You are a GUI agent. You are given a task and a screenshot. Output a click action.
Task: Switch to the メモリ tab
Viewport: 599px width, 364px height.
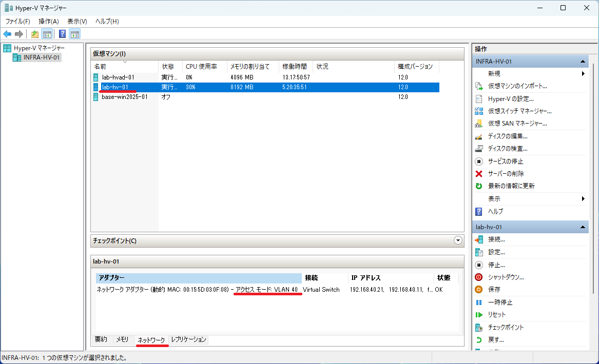[x=122, y=339]
